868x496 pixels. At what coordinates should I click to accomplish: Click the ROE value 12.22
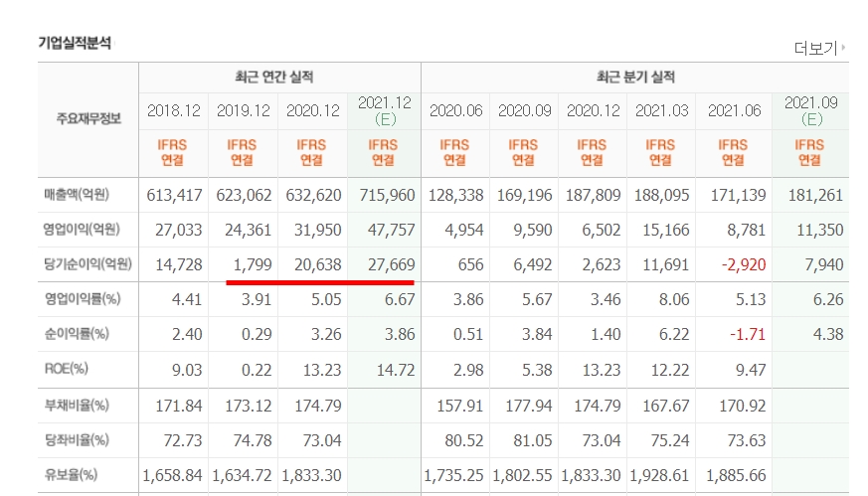coord(670,371)
